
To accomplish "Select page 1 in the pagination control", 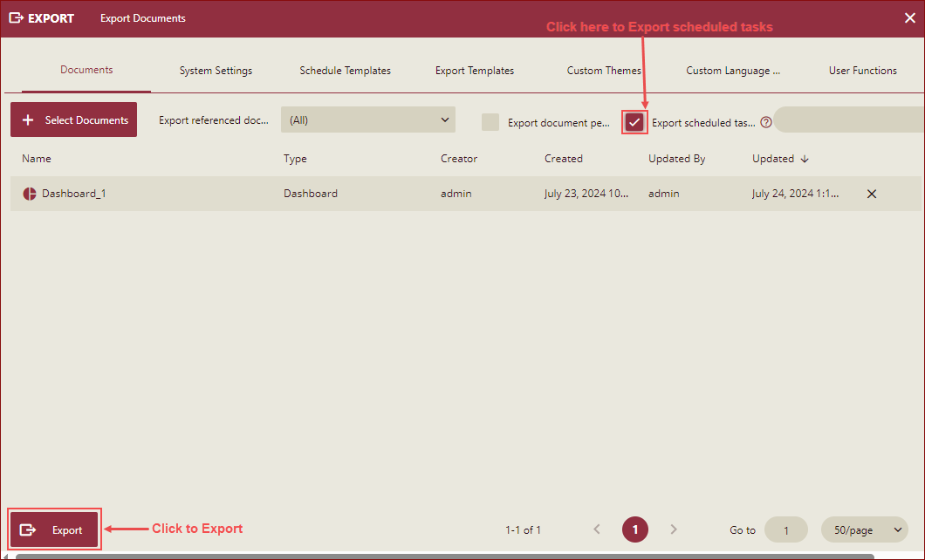I will [634, 529].
